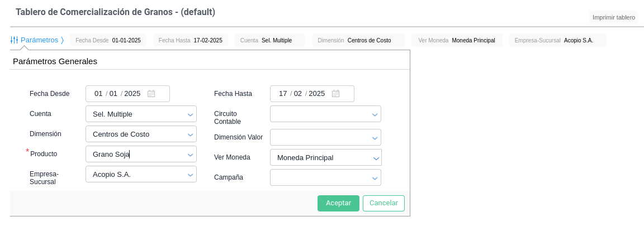Image resolution: width=644 pixels, height=236 pixels.
Task: Click the Fecha Desde day field
Action: (98, 94)
